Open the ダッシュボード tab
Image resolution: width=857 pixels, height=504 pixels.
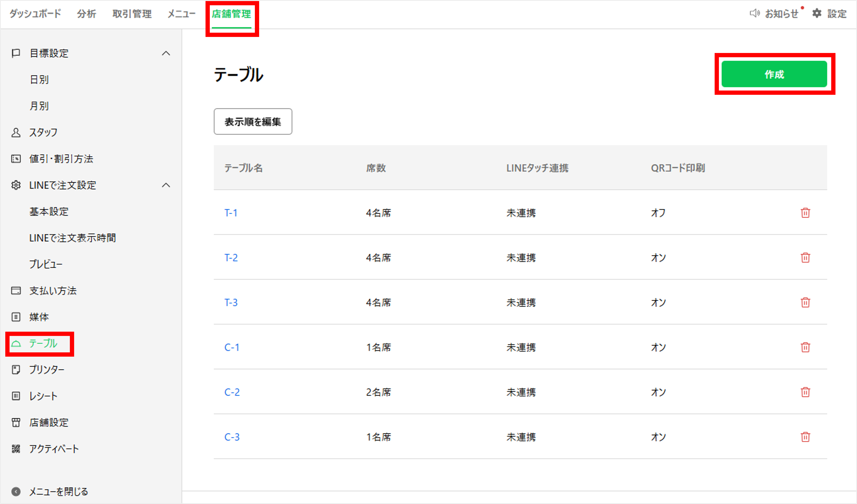pyautogui.click(x=35, y=14)
